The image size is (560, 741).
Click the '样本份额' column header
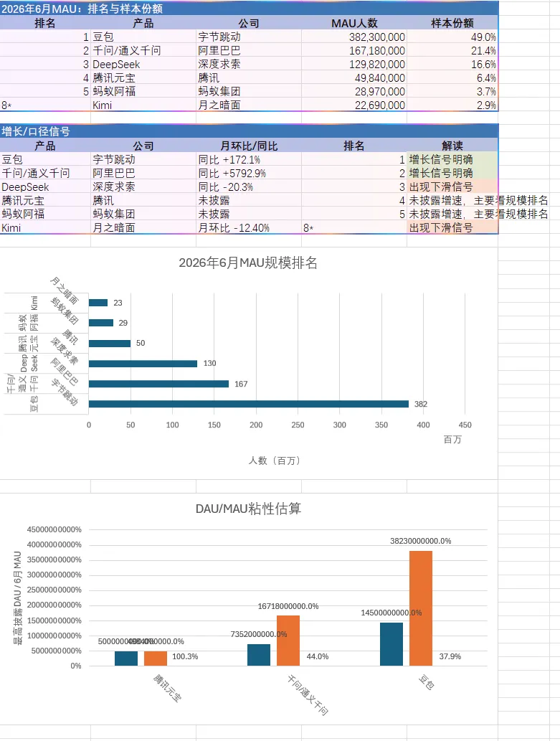452,23
